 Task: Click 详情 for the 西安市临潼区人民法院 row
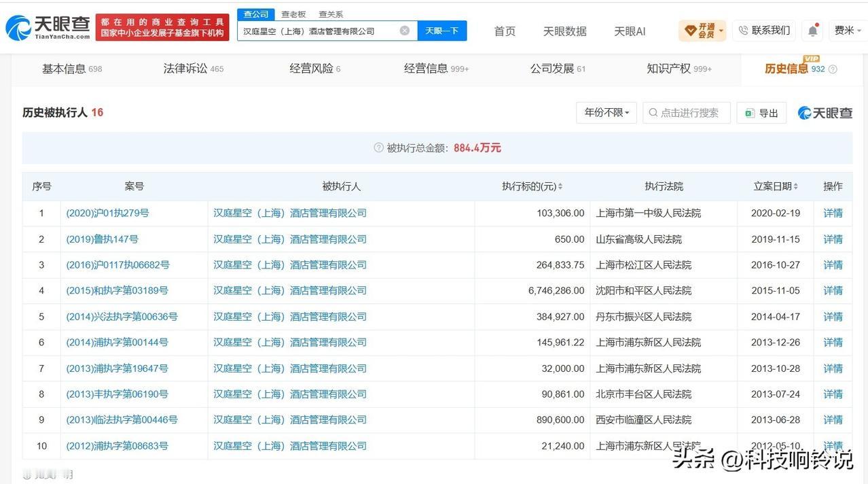click(833, 419)
